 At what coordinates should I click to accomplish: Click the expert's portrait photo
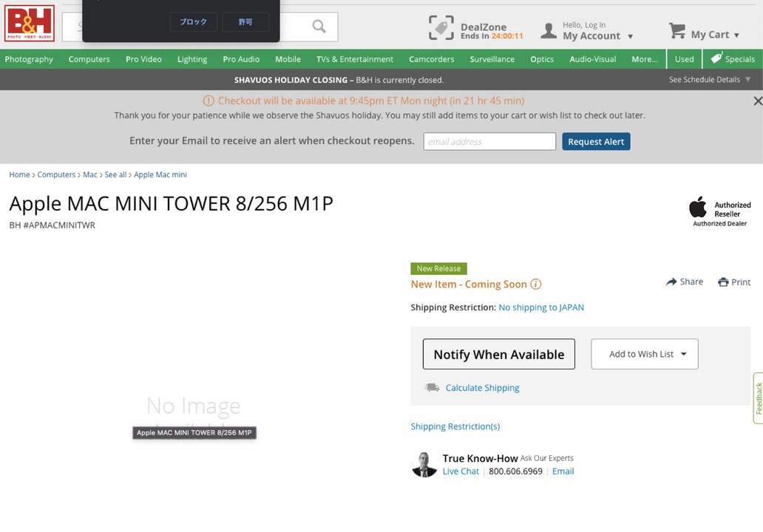coord(424,465)
